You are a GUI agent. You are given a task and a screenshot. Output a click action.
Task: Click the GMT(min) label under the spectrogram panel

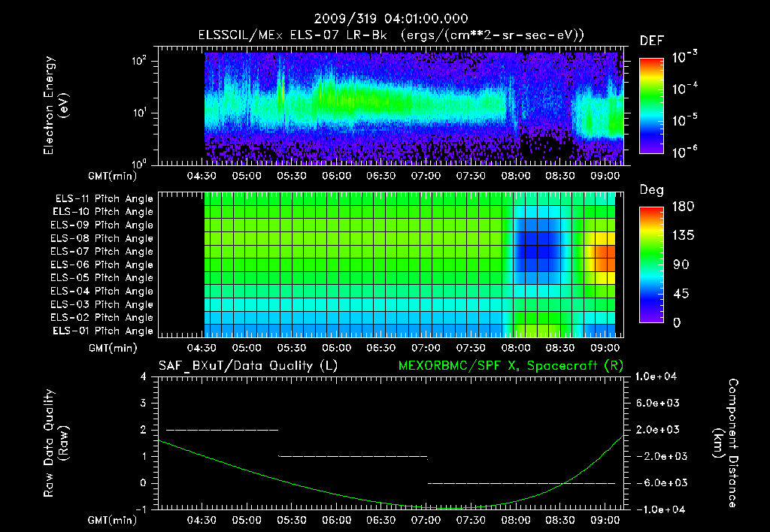113,176
